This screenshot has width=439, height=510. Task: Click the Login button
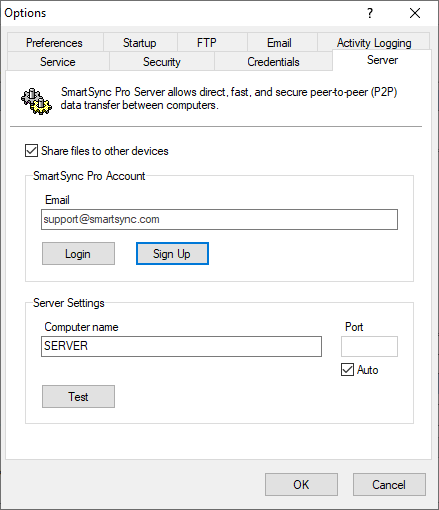tap(78, 254)
